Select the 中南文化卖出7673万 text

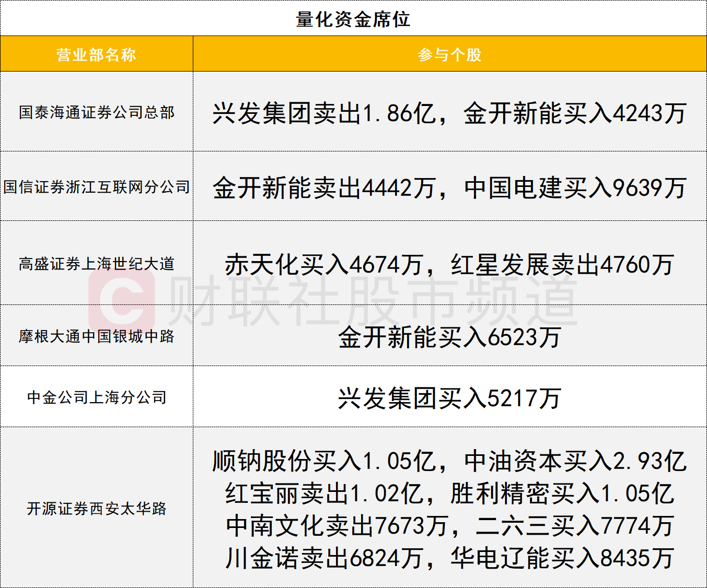click(337, 526)
